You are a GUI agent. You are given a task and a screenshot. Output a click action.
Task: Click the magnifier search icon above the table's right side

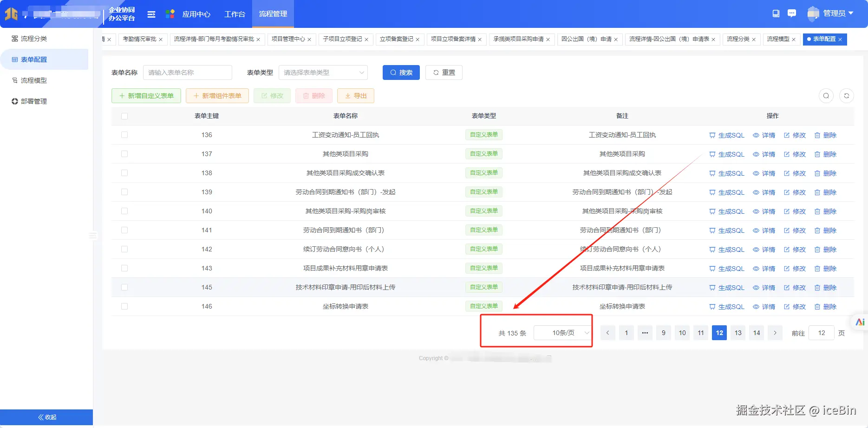click(826, 96)
